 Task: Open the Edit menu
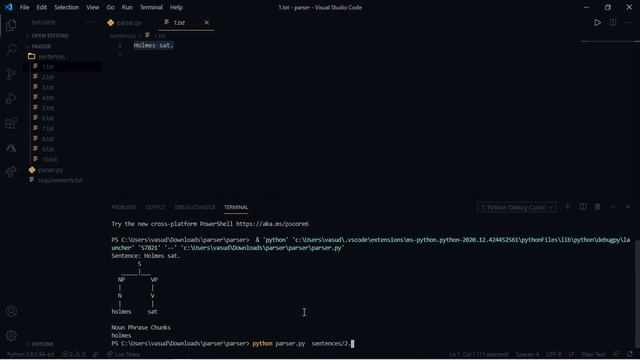pyautogui.click(x=42, y=7)
